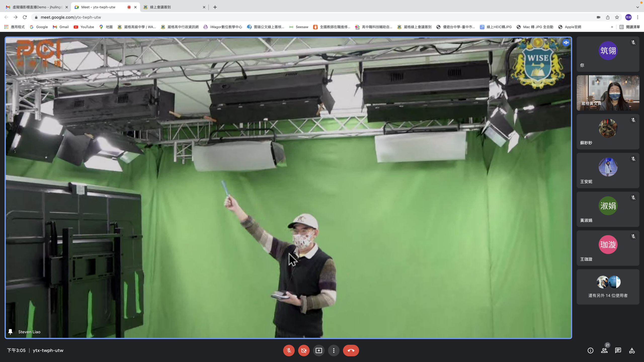Bookmark page with the star icon

(x=617, y=17)
